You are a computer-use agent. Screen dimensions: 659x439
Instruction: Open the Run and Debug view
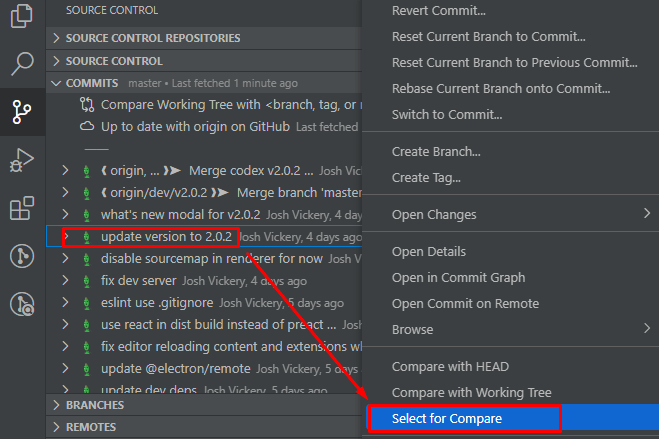point(22,160)
